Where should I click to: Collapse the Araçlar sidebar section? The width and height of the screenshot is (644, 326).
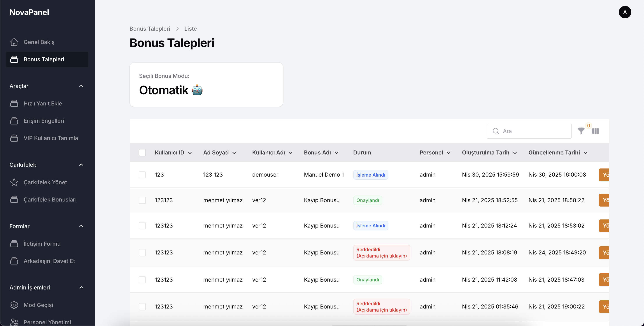(x=81, y=86)
